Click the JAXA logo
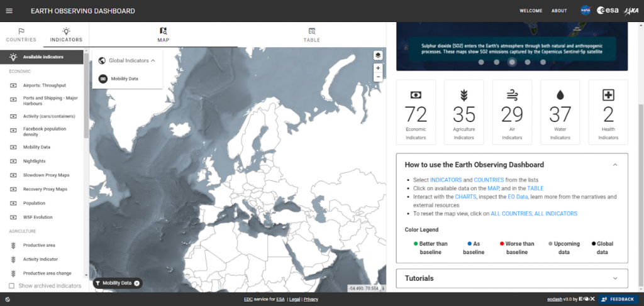The height and width of the screenshot is (306, 644). tap(631, 11)
